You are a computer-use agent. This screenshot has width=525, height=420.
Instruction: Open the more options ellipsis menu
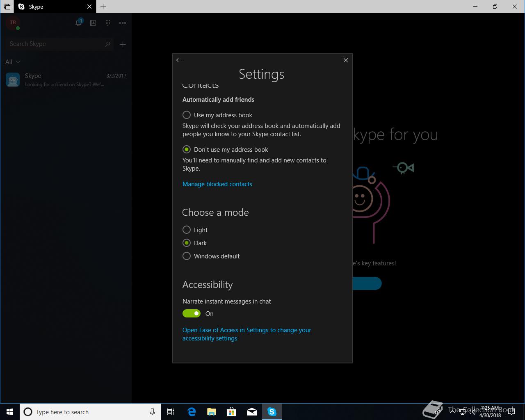click(x=123, y=23)
